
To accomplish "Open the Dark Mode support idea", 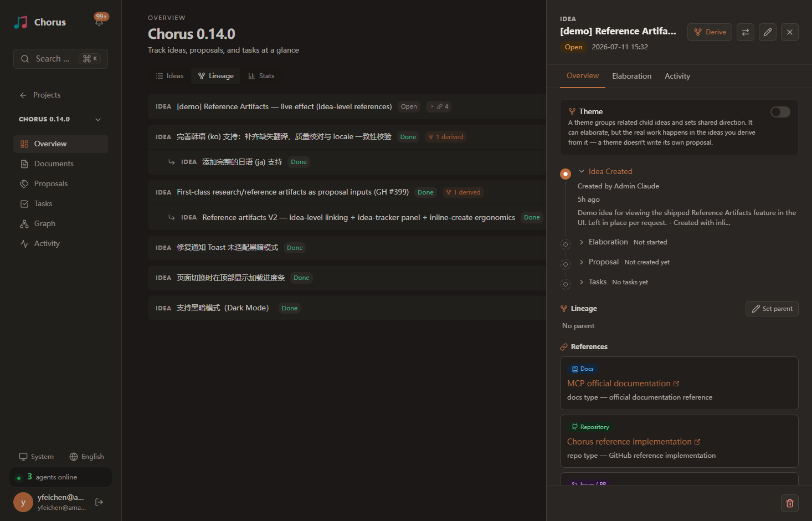I will pyautogui.click(x=347, y=308).
